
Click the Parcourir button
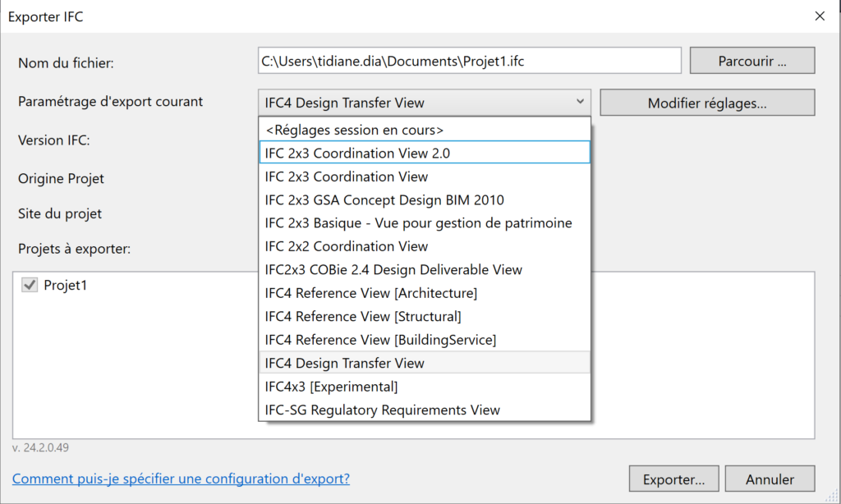[751, 60]
